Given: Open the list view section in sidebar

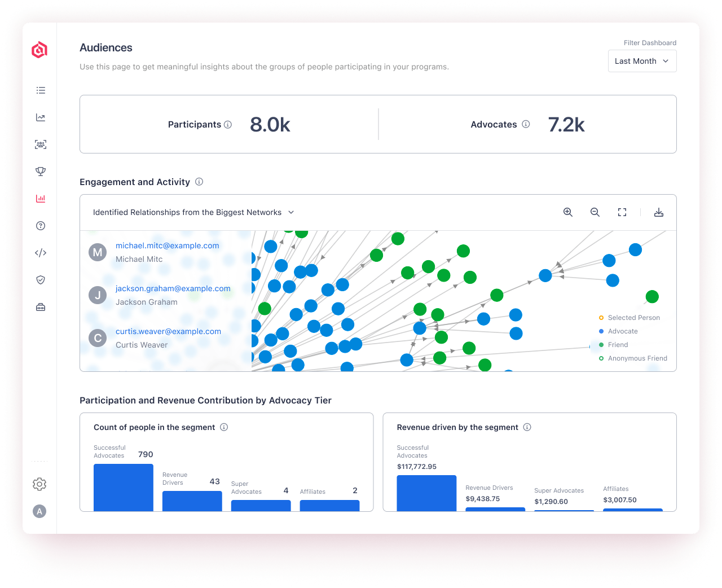Looking at the screenshot, I should [x=40, y=90].
